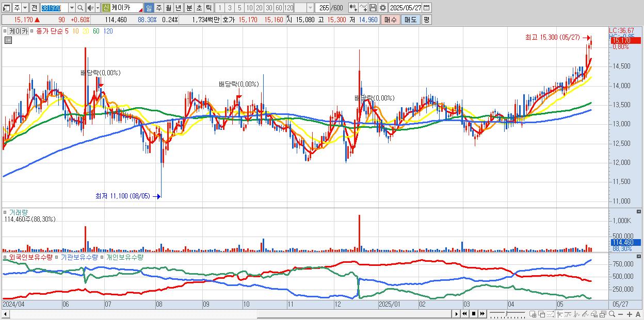
Task: Switch to monthly chart 월
Action: click(x=168, y=8)
